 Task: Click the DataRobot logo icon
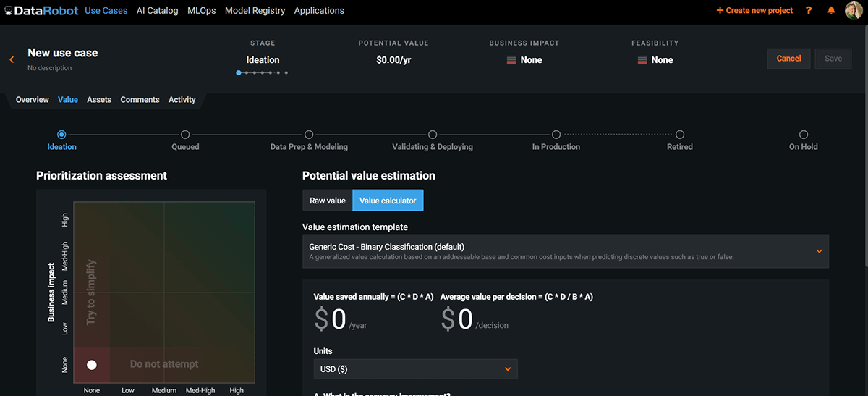tap(9, 11)
